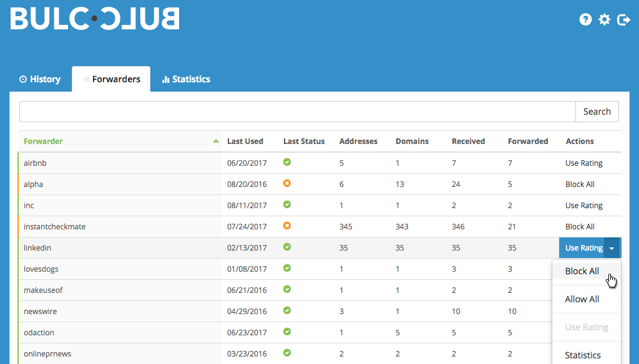Click makeuseof green check status icon
The width and height of the screenshot is (639, 364).
287,289
